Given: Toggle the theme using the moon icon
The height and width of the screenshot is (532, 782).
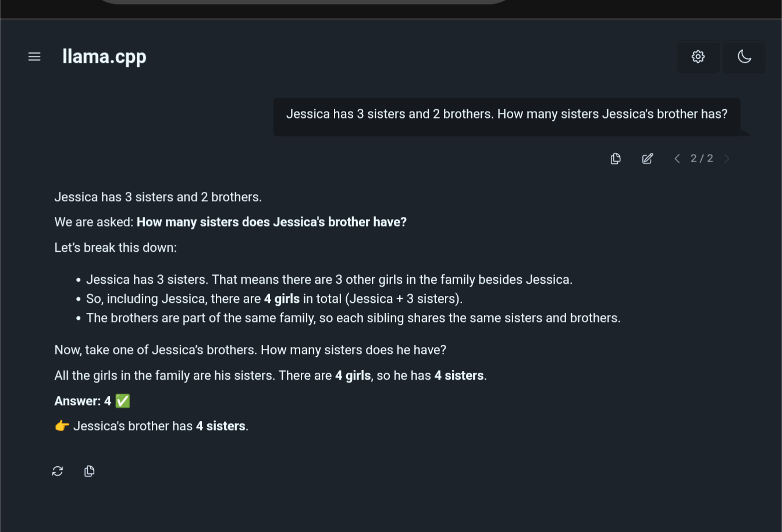Looking at the screenshot, I should click(744, 56).
